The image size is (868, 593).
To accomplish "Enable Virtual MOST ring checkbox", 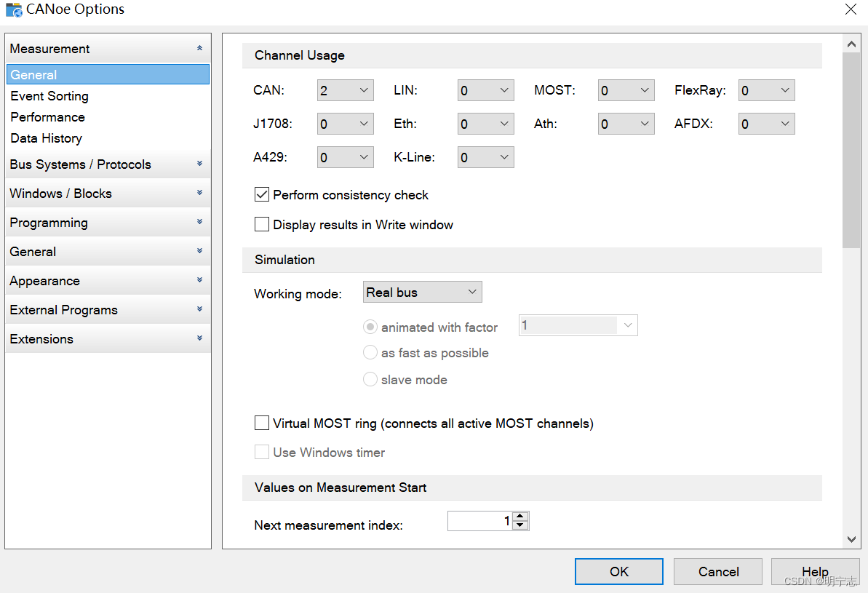I will tap(262, 423).
